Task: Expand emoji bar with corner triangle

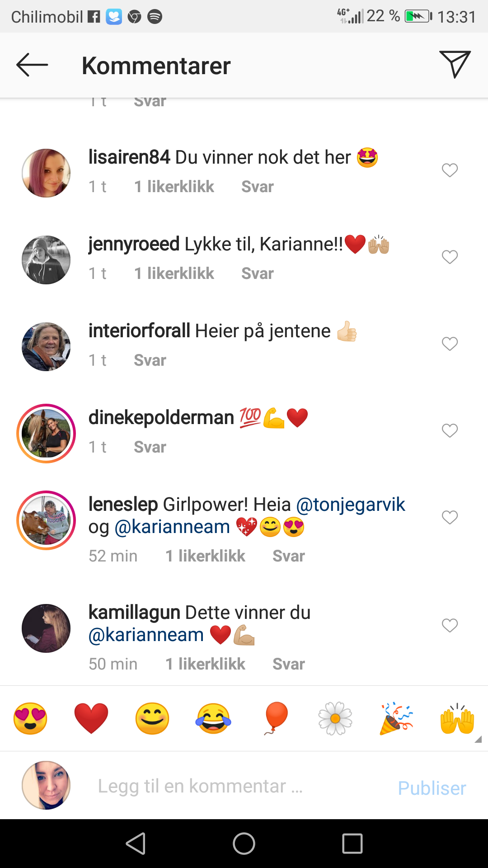Action: [x=478, y=740]
